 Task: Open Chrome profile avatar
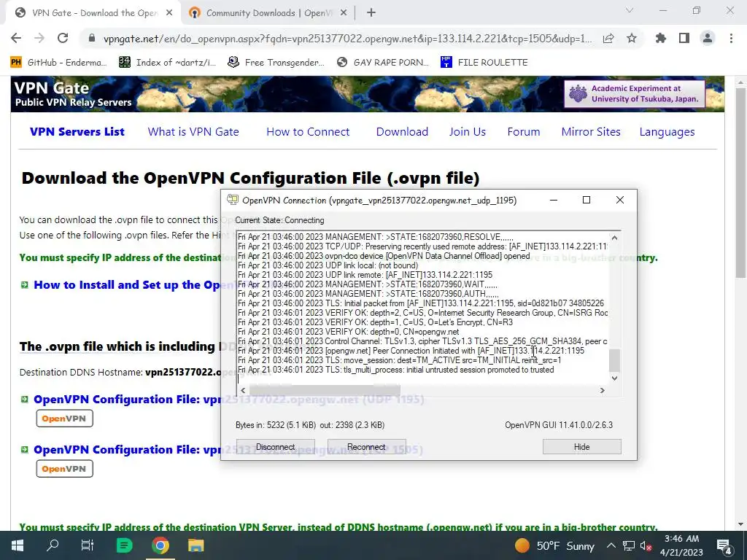point(708,38)
